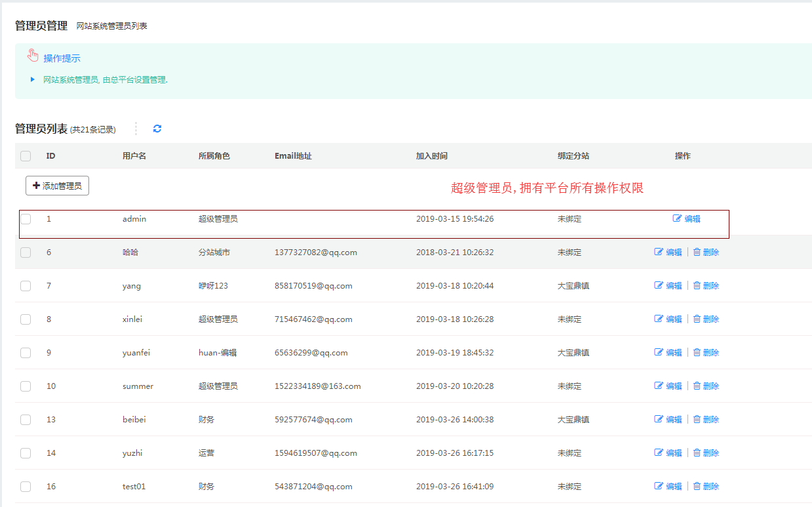This screenshot has height=507, width=812.
Task: Click the delete trash icon for 哈哈
Action: pyautogui.click(x=697, y=253)
